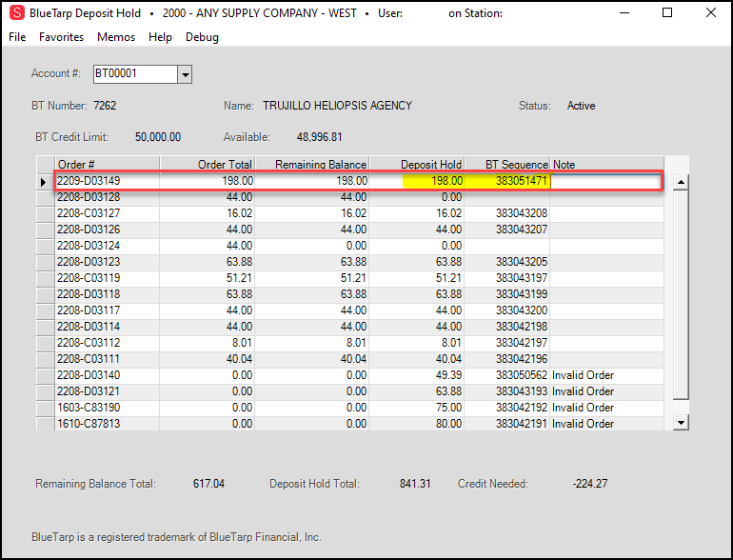
Task: Open the Favorites menu
Action: 61,37
